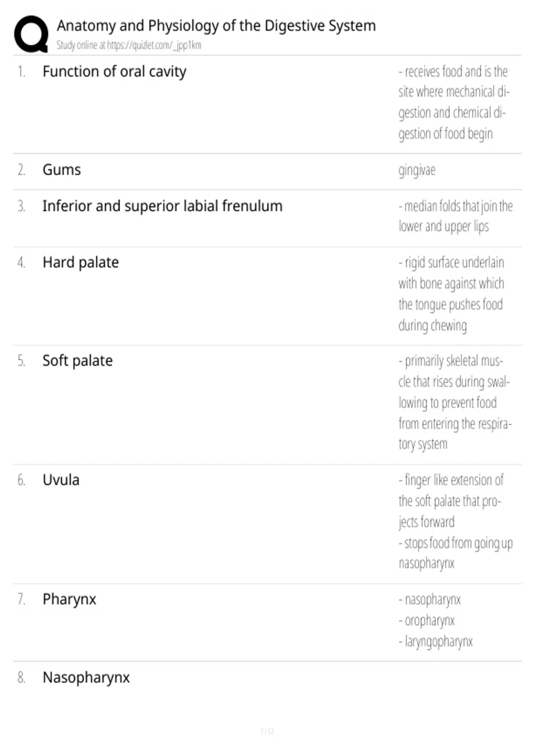Click the page number indicator at bottom
Viewport: 534px width, 756px height.
tap(267, 731)
